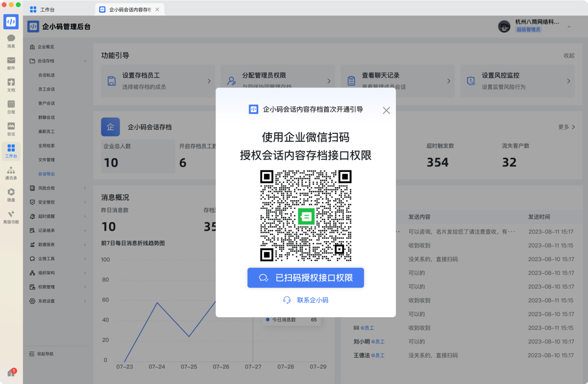Open 群聊会话 in the side menu
Screen dimensions: 588x384
pos(47,117)
